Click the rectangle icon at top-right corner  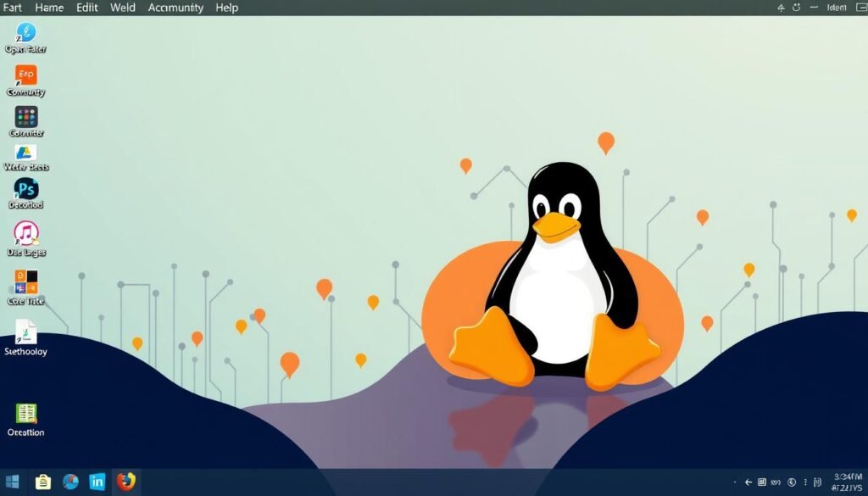(x=861, y=8)
